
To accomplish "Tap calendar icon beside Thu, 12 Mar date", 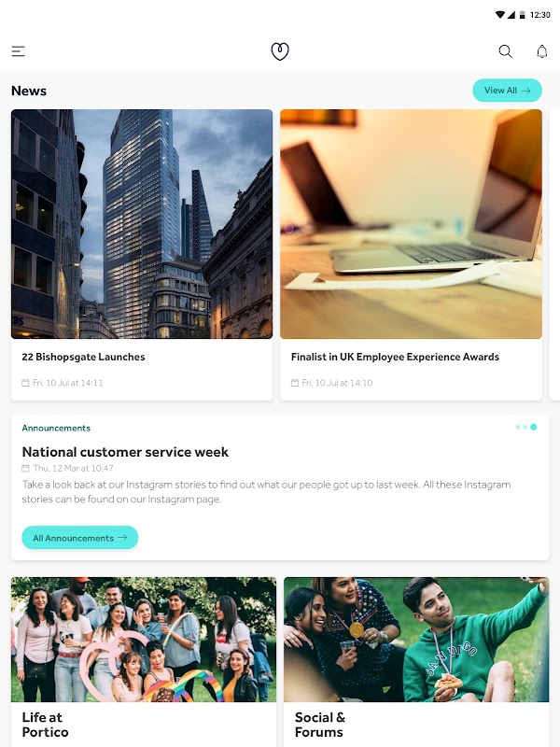I will pos(25,468).
